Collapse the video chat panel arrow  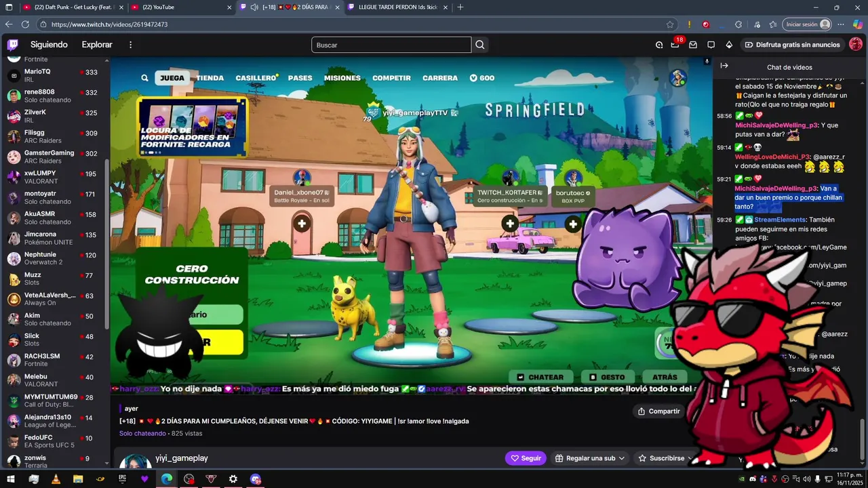coord(724,66)
